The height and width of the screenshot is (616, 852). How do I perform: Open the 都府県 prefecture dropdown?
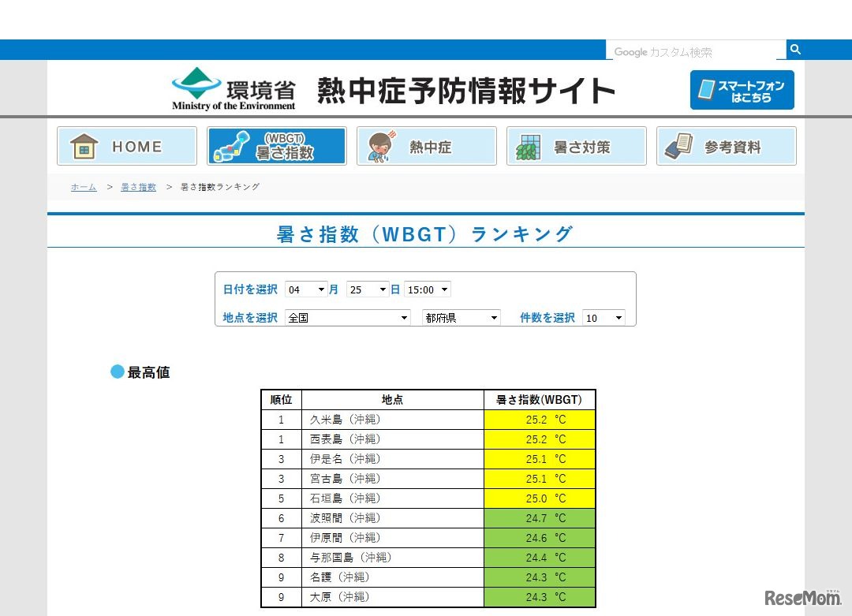(460, 317)
